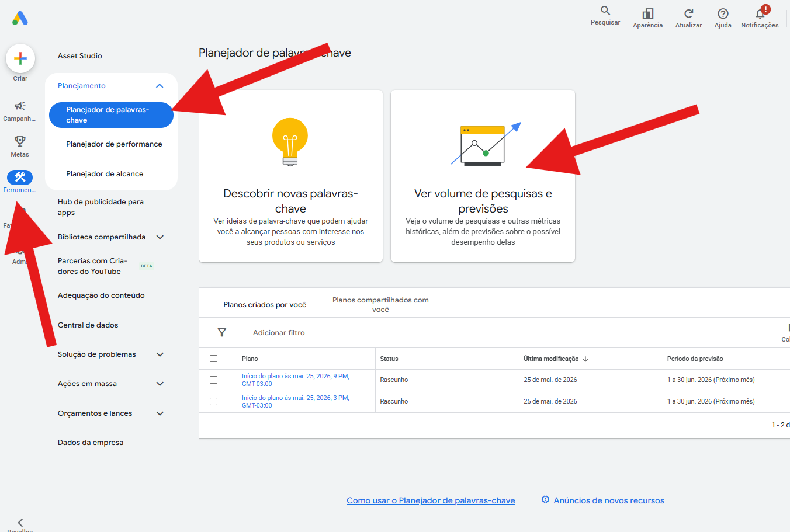
Task: Click the 9 PM plan's 25 de mai. de 2026 date
Action: 550,380
